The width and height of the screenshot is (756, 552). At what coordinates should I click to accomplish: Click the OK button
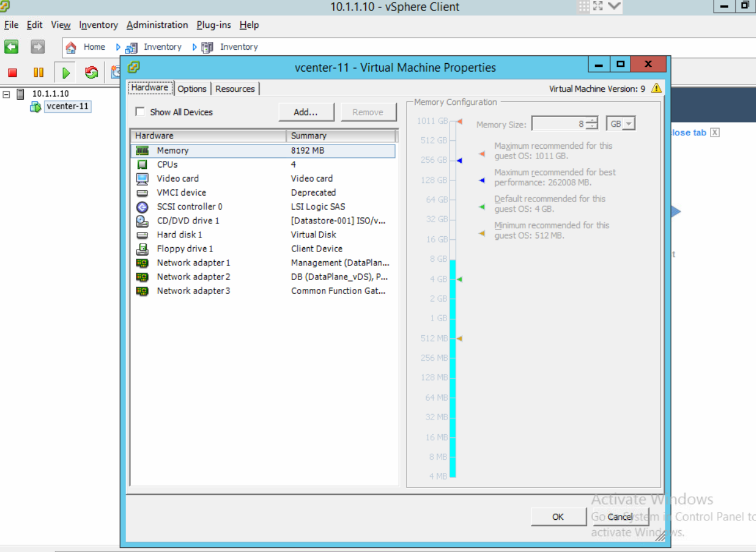tap(558, 517)
